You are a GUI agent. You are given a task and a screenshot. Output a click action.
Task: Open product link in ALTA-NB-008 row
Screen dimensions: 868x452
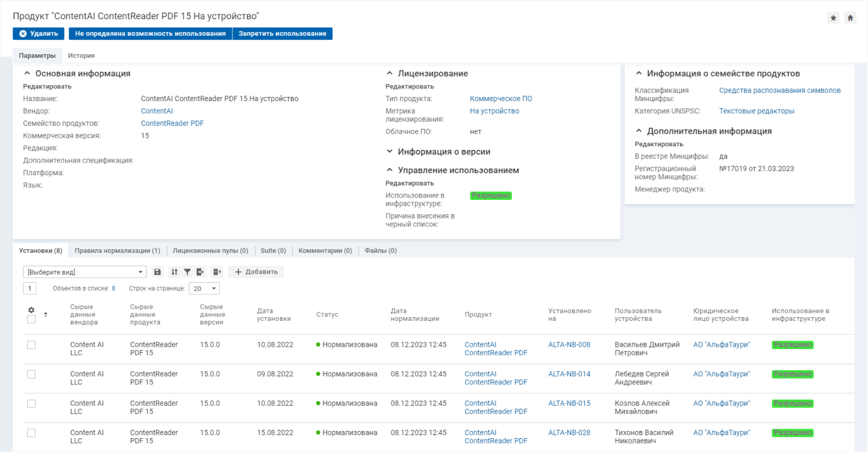click(496, 349)
